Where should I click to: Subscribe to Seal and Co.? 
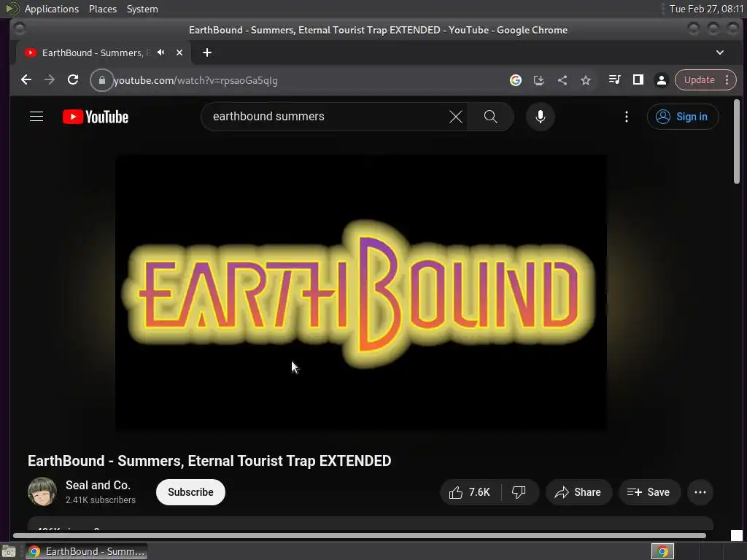[190, 492]
